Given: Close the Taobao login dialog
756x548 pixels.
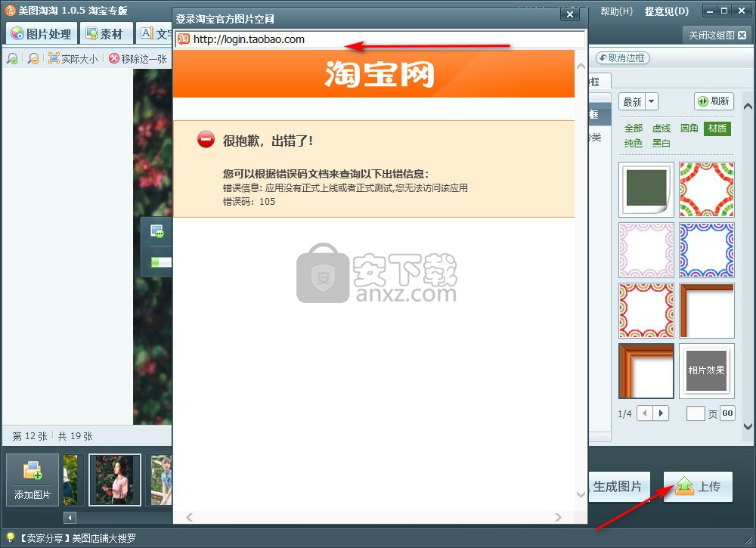Looking at the screenshot, I should [570, 14].
